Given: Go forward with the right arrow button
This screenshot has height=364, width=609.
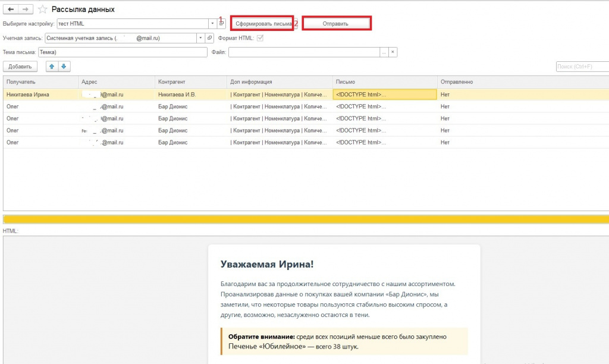Looking at the screenshot, I should [x=25, y=10].
